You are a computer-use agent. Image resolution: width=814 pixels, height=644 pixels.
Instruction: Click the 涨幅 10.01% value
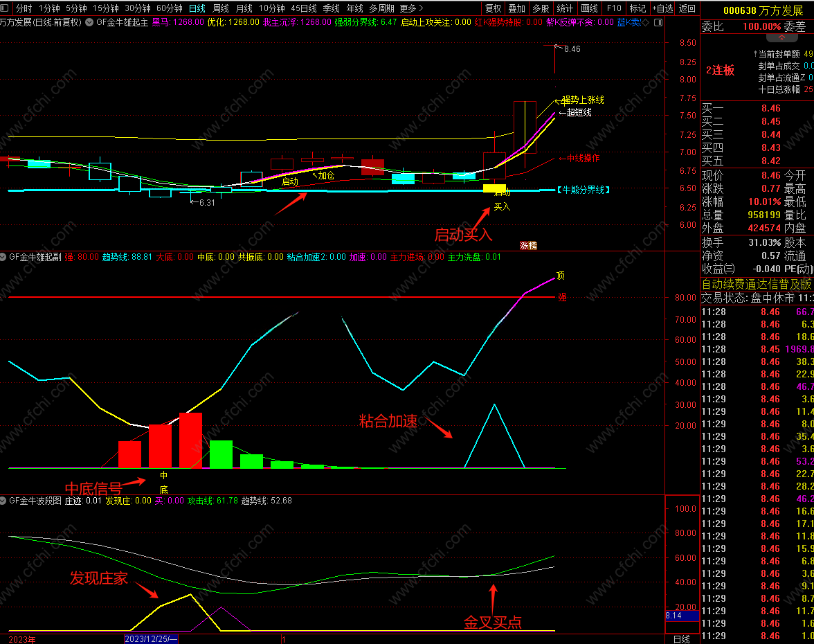click(x=764, y=202)
